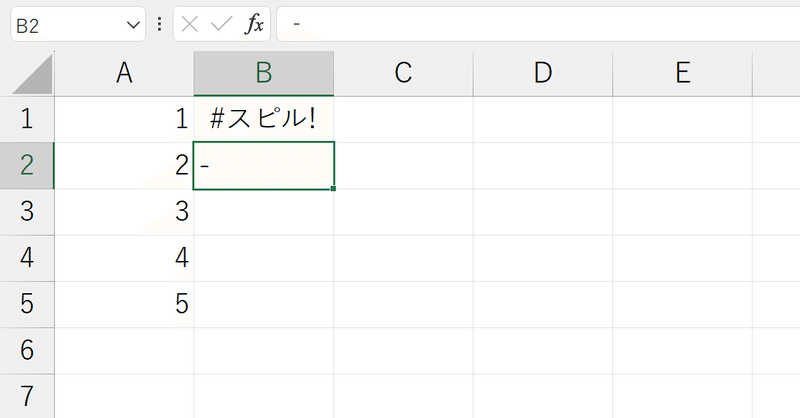Image resolution: width=800 pixels, height=418 pixels.
Task: Select column B header
Action: click(264, 73)
